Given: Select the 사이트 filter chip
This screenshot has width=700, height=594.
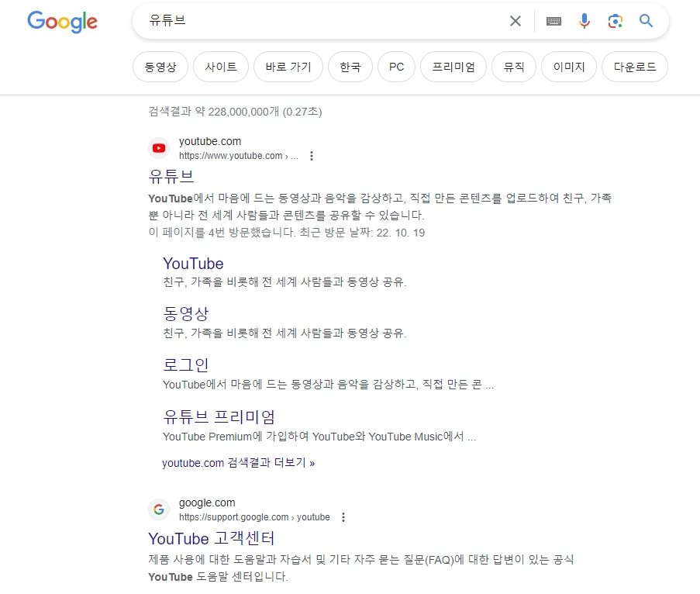Looking at the screenshot, I should click(220, 67).
